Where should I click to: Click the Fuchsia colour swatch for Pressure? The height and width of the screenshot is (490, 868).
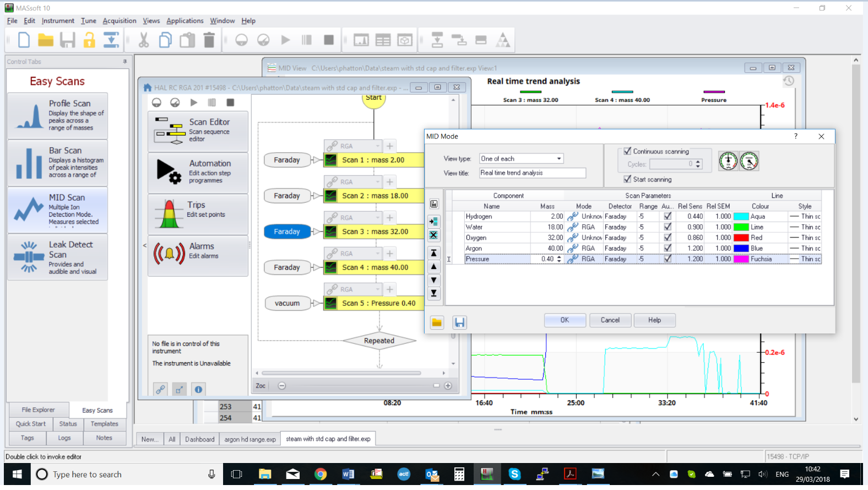(x=741, y=259)
